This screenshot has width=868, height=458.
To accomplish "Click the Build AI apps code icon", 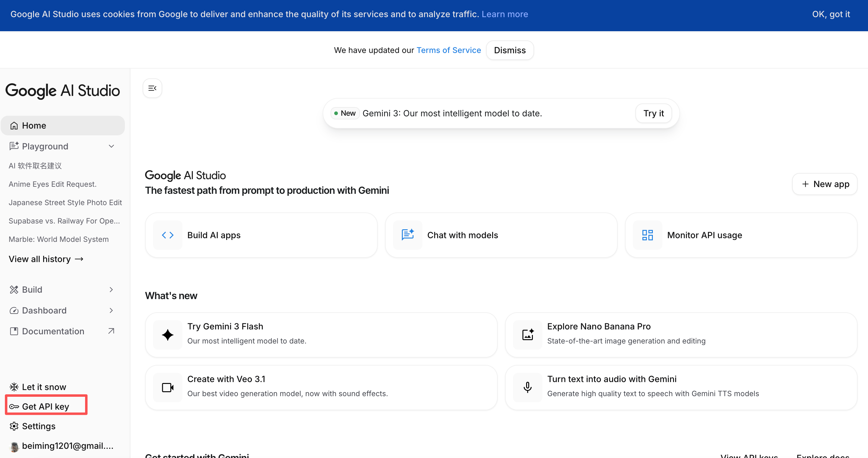I will [167, 235].
